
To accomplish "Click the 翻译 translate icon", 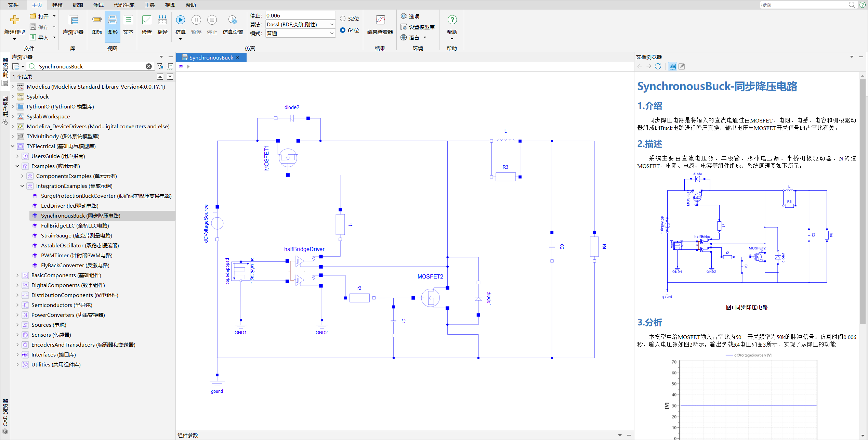I will click(x=162, y=21).
